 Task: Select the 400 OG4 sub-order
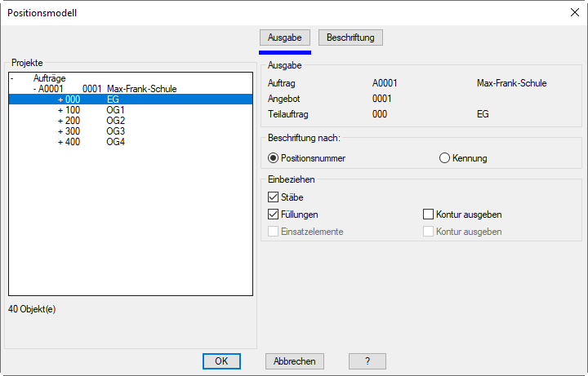[x=114, y=142]
